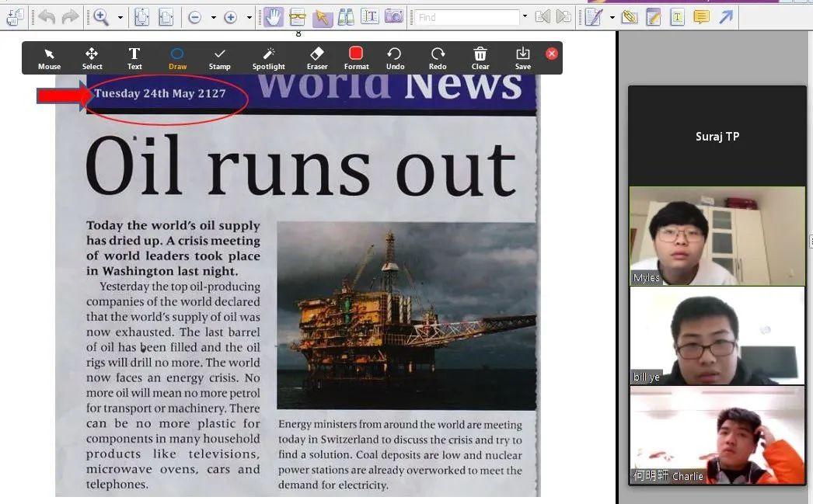Select the Eraser tool
This screenshot has width=813, height=504.
tap(317, 58)
